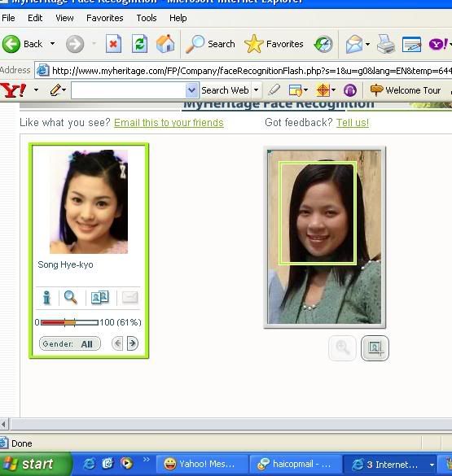Image resolution: width=452 pixels, height=476 pixels.
Task: Click the Yahoo toolbar pencil icon
Action: point(55,90)
